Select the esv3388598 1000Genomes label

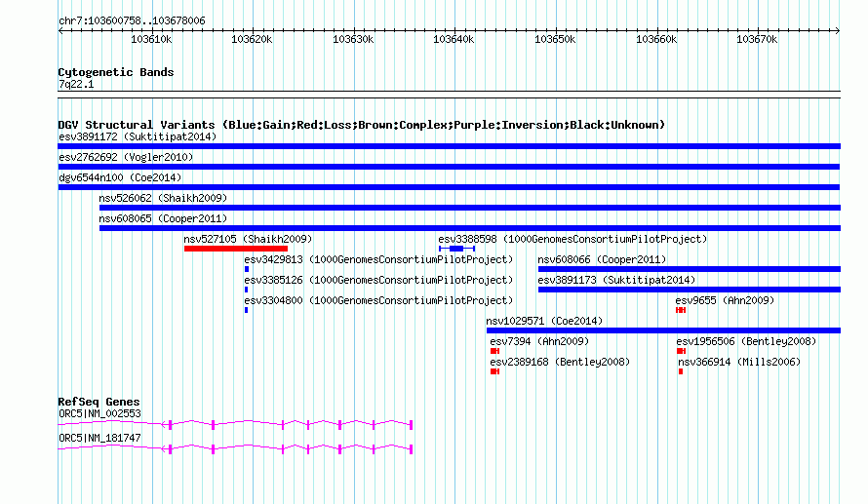coord(572,239)
